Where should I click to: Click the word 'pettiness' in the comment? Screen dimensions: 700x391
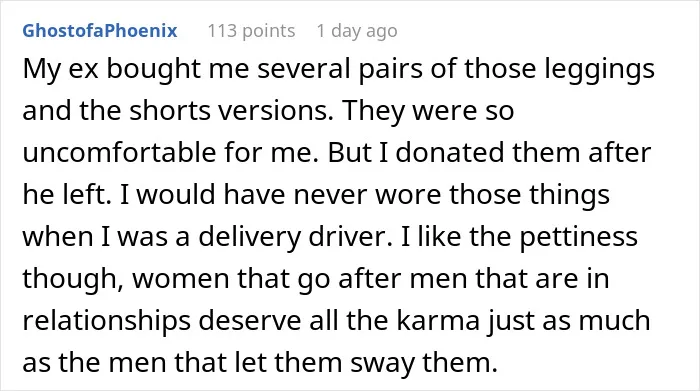tap(579, 237)
